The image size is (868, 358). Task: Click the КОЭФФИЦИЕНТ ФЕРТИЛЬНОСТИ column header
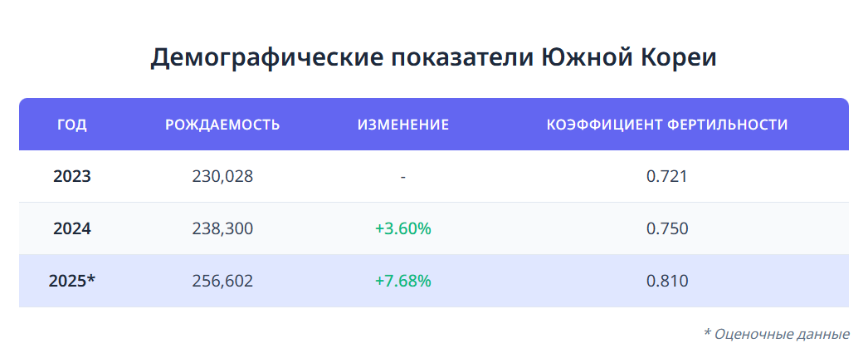[667, 125]
